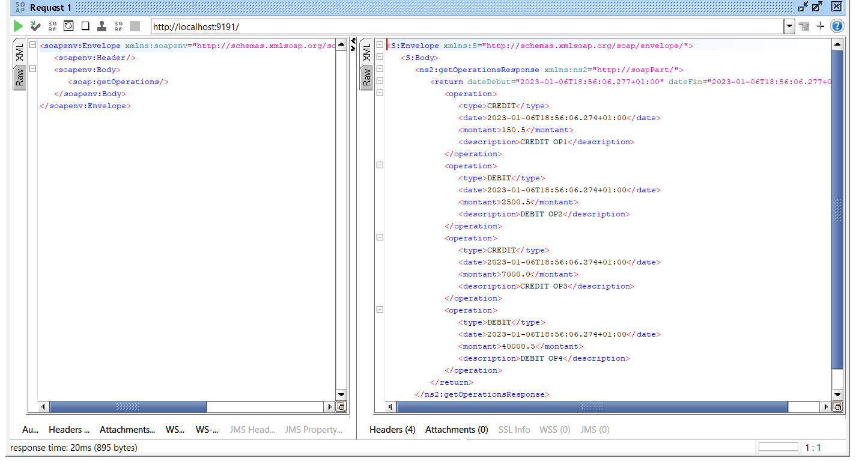Viewport: 868px width, 461px height.
Task: Click the grey cancel request square icon
Action: pos(135,26)
